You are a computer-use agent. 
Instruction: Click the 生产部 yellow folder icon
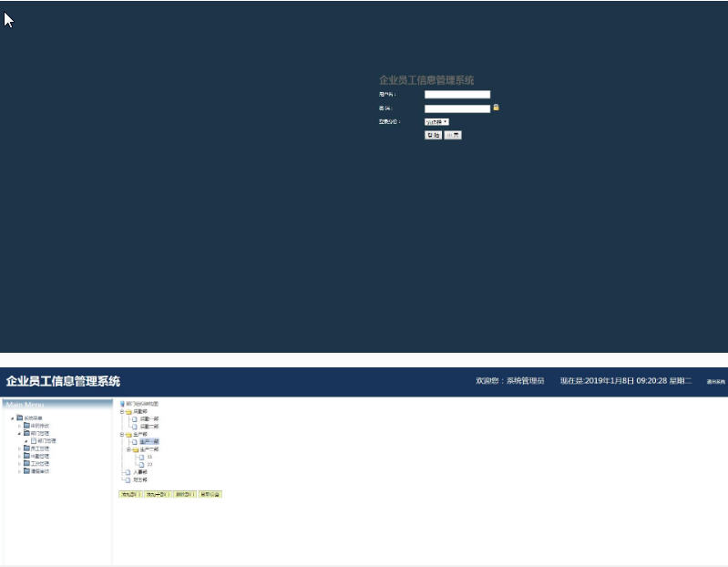pyautogui.click(x=128, y=435)
